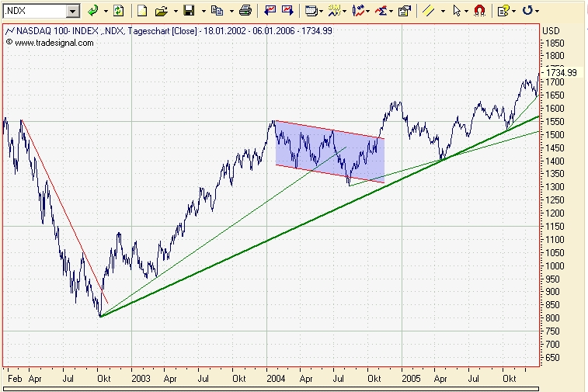Screen dimensions: 588x392
Task: Print the chart with printer icon
Action: tap(245, 11)
